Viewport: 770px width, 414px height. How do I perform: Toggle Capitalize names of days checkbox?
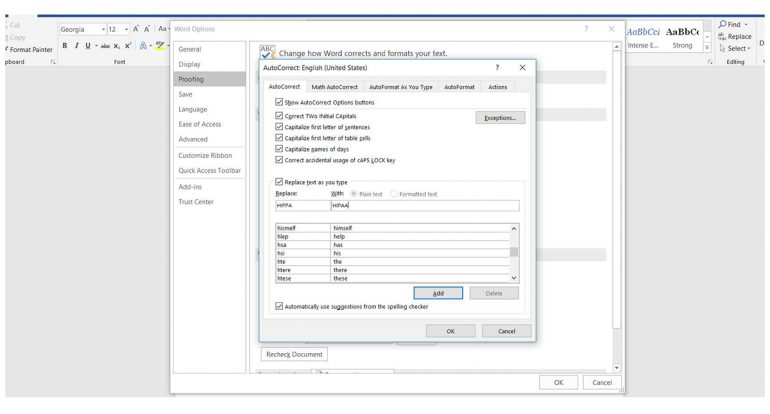click(279, 149)
